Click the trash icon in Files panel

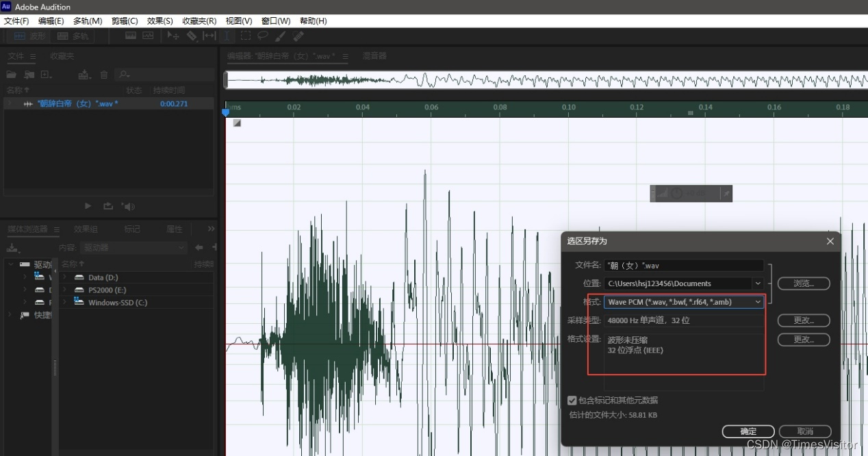click(104, 75)
